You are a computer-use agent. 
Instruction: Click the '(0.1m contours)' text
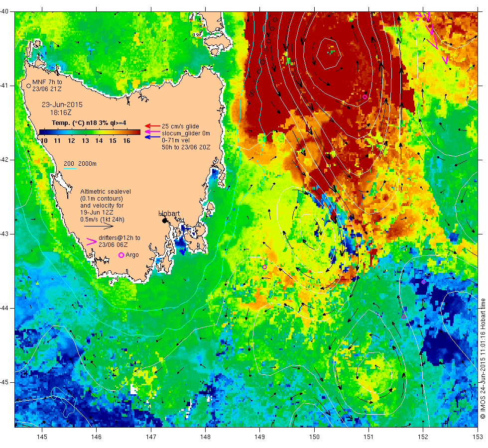102,199
